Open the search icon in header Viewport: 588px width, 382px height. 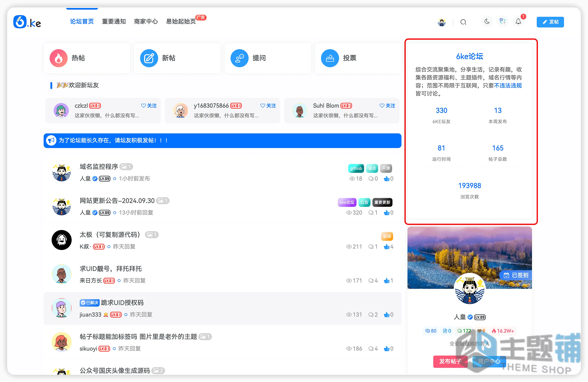pyautogui.click(x=463, y=22)
